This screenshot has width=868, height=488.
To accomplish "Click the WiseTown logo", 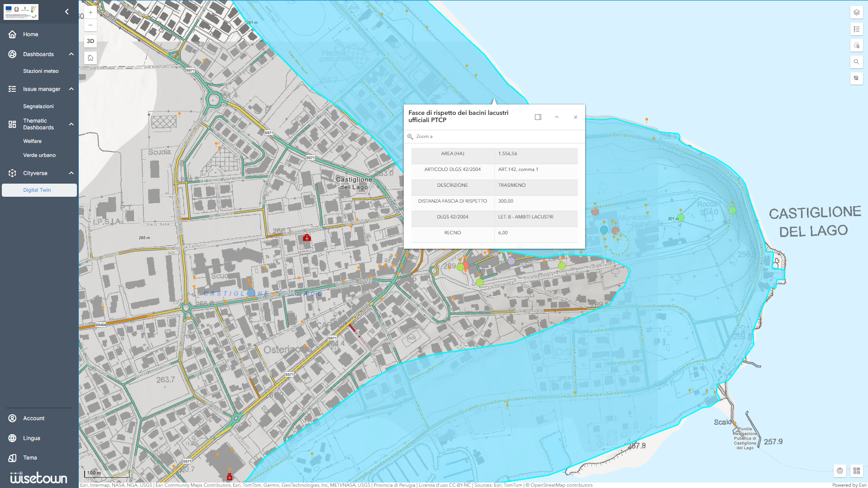I will pyautogui.click(x=38, y=478).
